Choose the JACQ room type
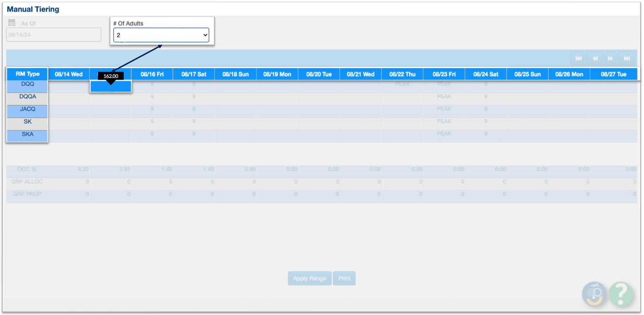The width and height of the screenshot is (644, 315). coord(28,109)
